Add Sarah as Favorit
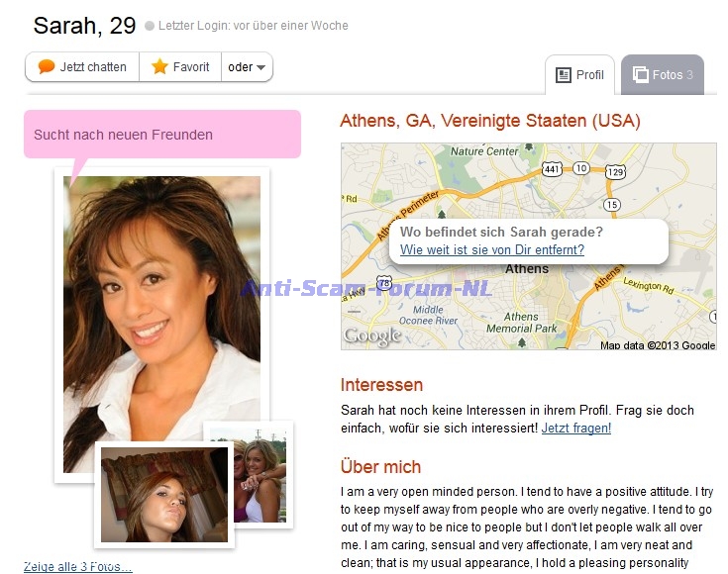 coord(180,67)
